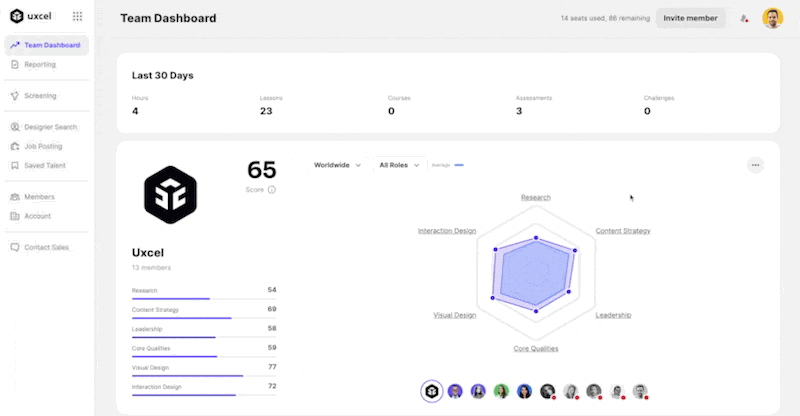Screen dimensions: 800x416
Task: Open Contact Sales in sidebar
Action: click(46, 248)
